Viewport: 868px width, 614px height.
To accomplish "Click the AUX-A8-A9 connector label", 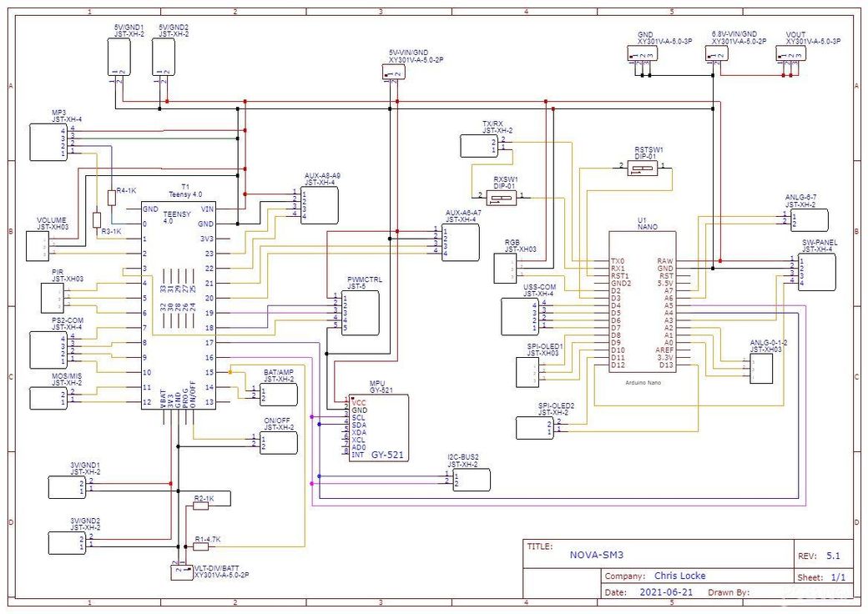I will [322, 175].
